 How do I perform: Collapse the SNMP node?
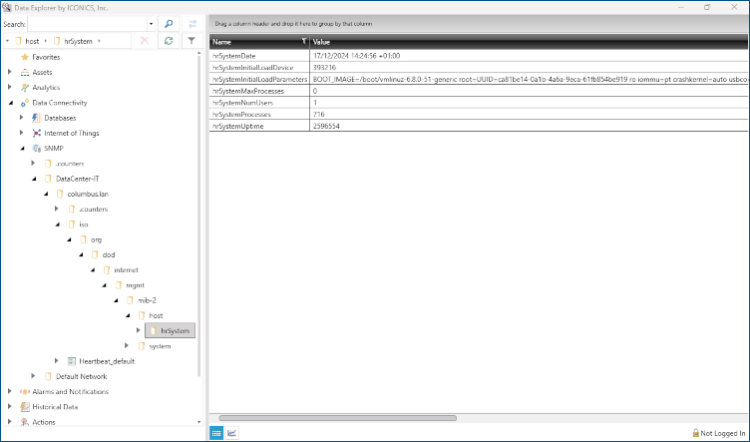click(x=22, y=149)
